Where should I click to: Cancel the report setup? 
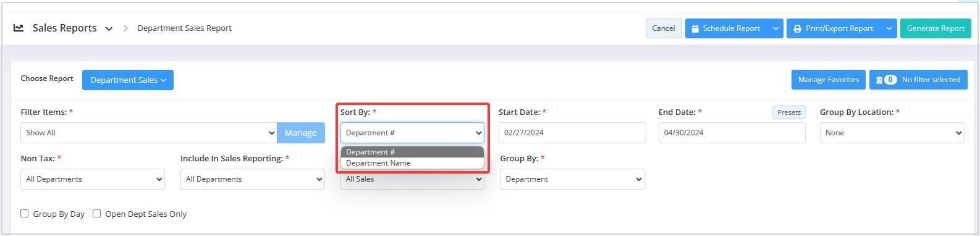(x=664, y=28)
